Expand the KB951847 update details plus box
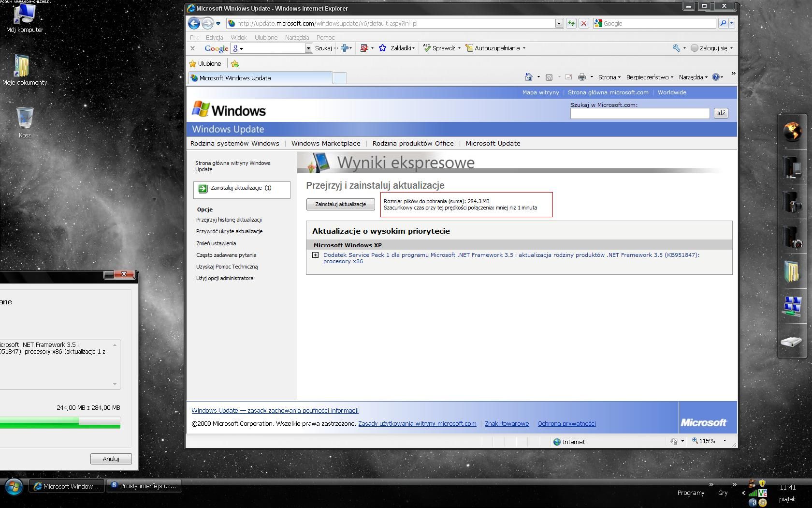812x508 pixels. pos(316,255)
